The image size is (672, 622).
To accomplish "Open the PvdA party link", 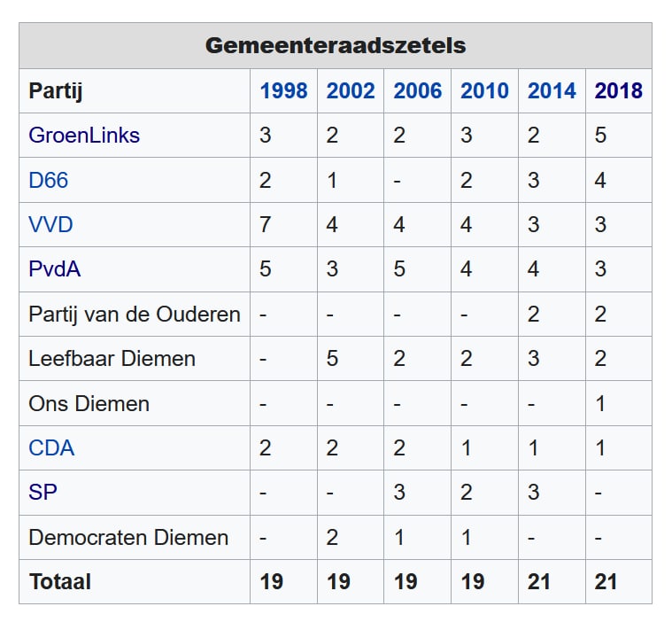I will (x=55, y=269).
